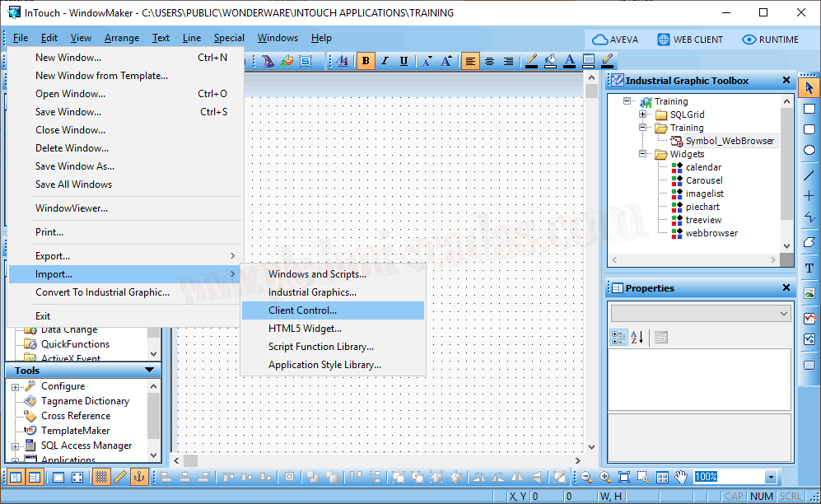This screenshot has height=504, width=821.
Task: Toggle bold text formatting
Action: tap(366, 61)
